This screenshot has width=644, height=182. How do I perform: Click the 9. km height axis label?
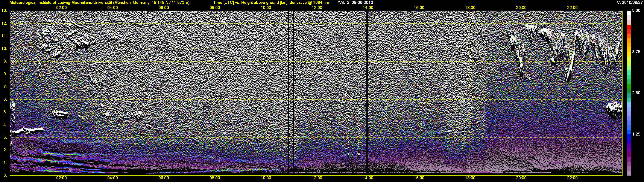point(5,61)
